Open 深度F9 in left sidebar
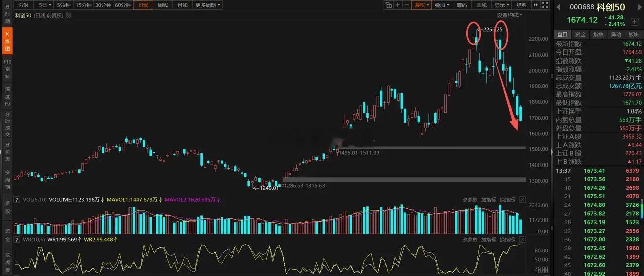644x276 pixels. (6, 97)
